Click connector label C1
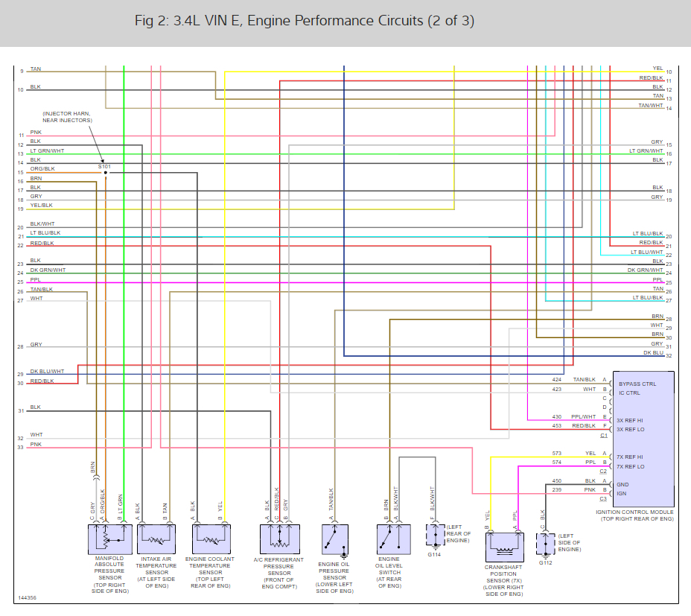Screen dimensions: 691x616 click(604, 436)
